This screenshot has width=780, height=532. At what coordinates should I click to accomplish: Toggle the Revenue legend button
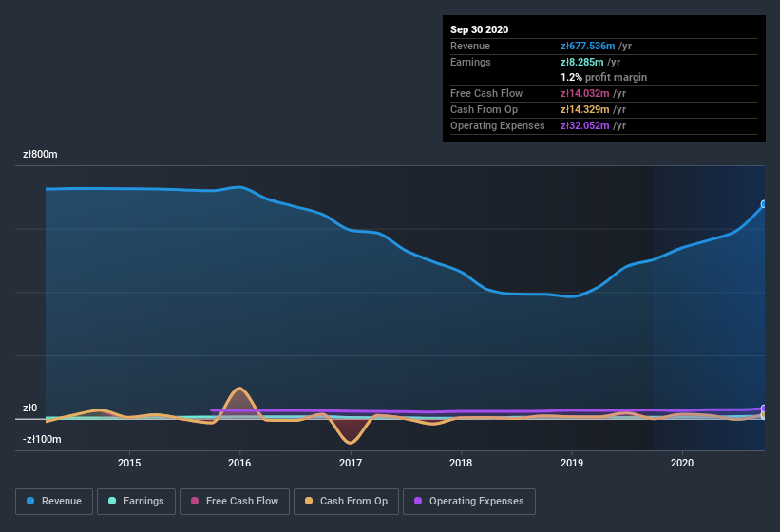[54, 502]
